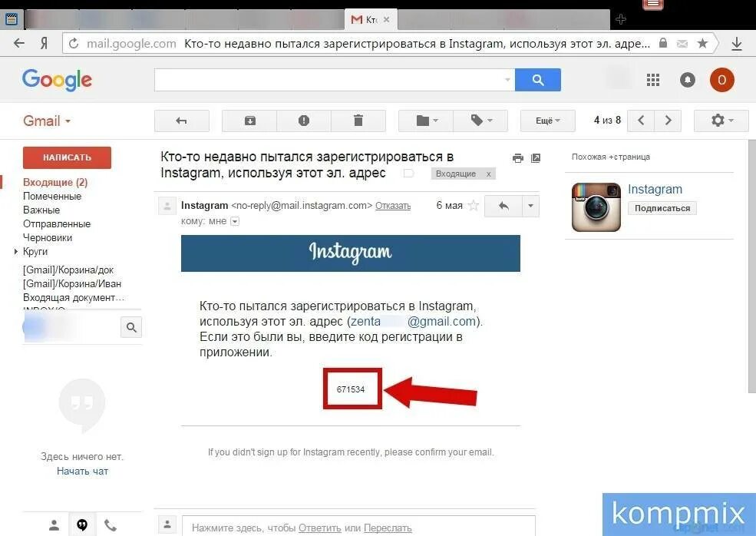The image size is (756, 536).
Task: Go back with the browser back arrow
Action: pos(18,44)
